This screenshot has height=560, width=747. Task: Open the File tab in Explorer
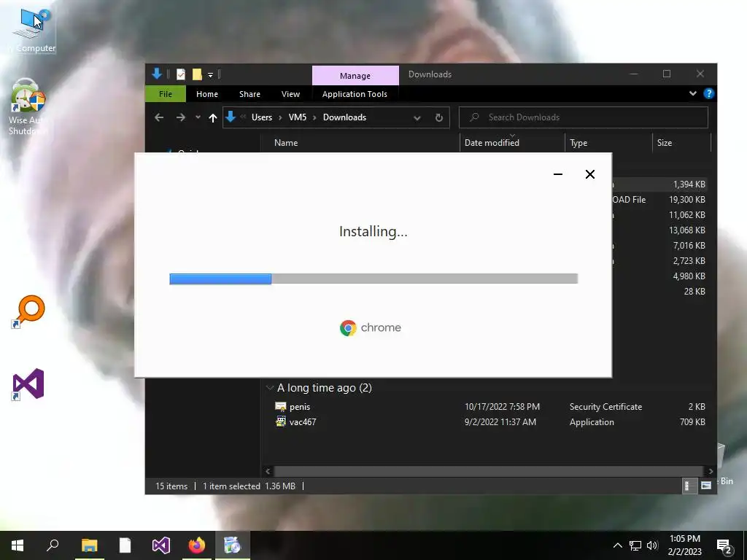click(x=166, y=94)
